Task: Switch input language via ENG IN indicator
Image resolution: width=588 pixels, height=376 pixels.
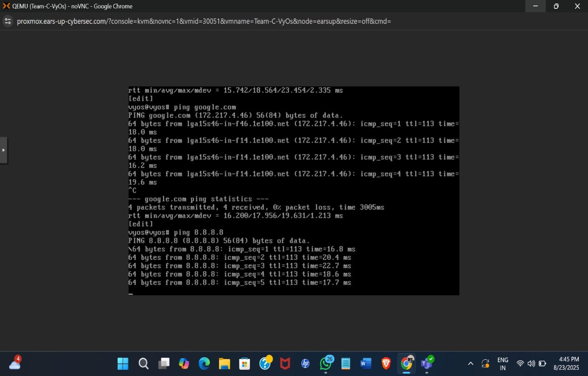Action: pos(502,363)
